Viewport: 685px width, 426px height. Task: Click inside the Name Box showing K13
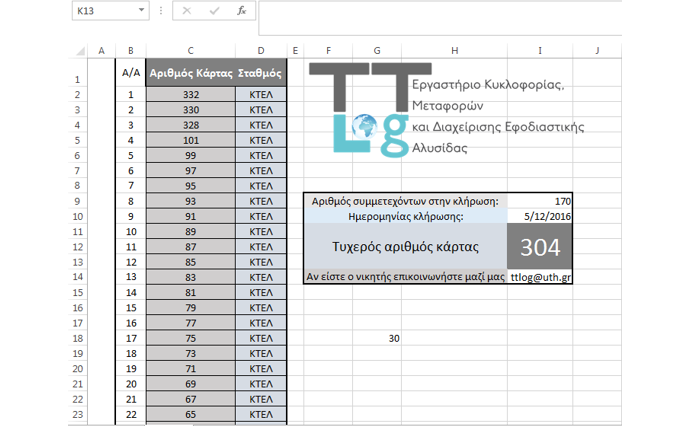click(x=100, y=11)
